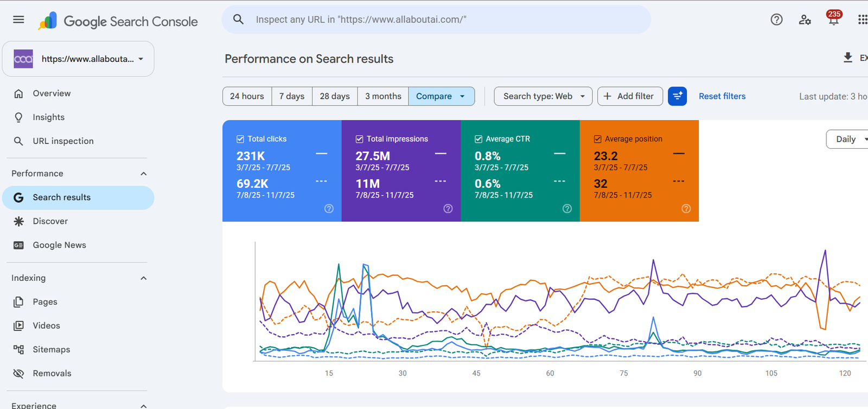The image size is (868, 409).
Task: Collapse the Performance sidebar section
Action: (x=143, y=174)
